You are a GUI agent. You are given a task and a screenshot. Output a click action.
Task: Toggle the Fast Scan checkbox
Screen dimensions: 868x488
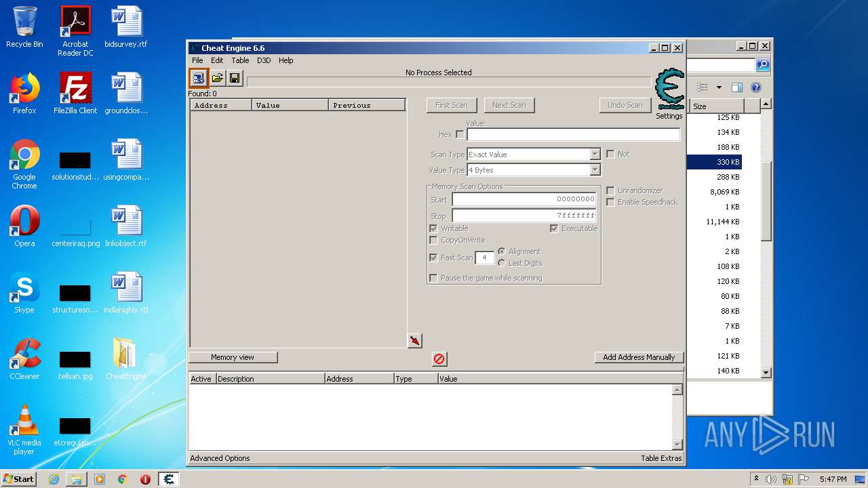(x=434, y=258)
